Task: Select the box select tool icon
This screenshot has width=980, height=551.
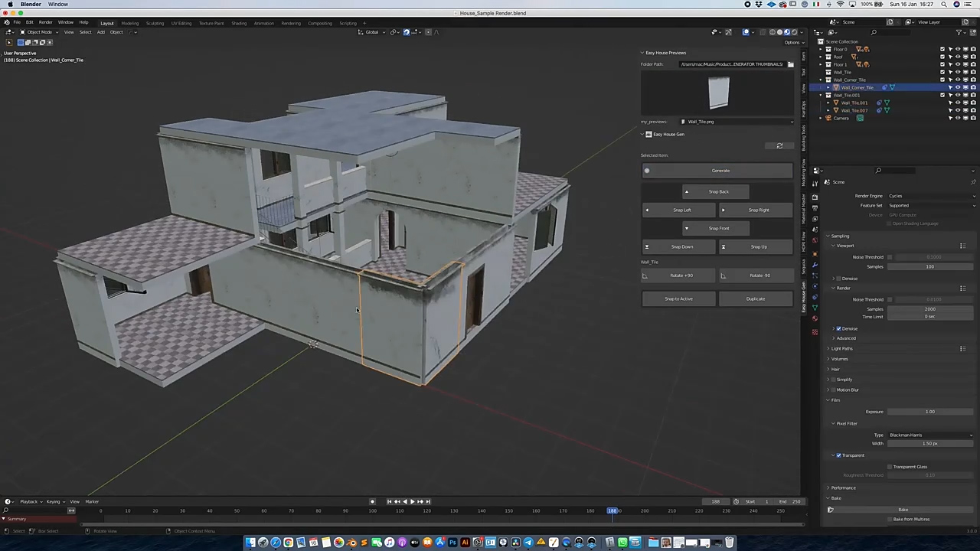Action: 9,42
